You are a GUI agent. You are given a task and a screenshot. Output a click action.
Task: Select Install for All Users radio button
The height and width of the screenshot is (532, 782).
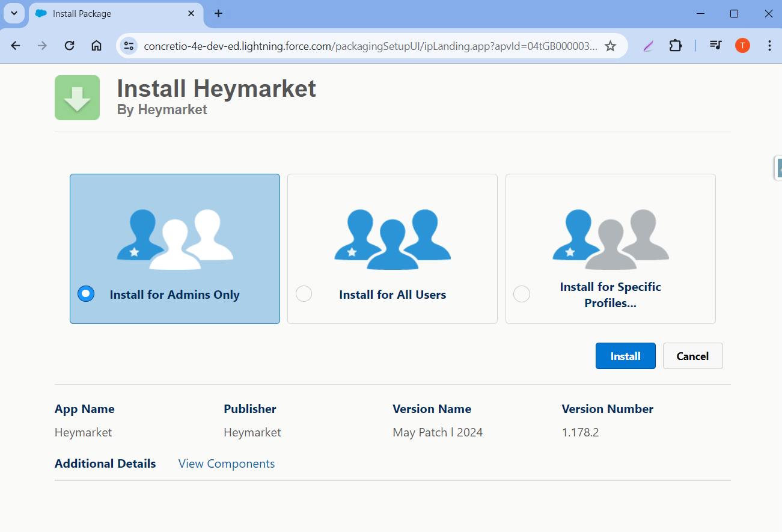[x=304, y=294]
